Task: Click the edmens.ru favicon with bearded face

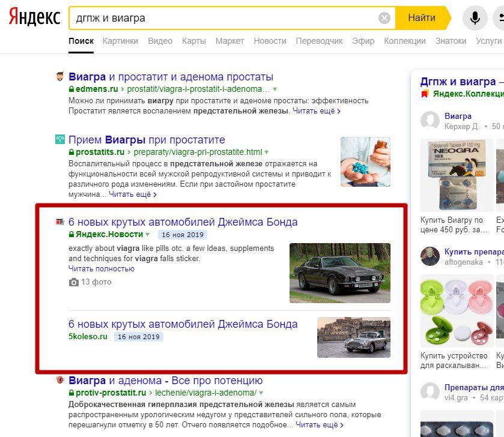Action: coord(60,76)
